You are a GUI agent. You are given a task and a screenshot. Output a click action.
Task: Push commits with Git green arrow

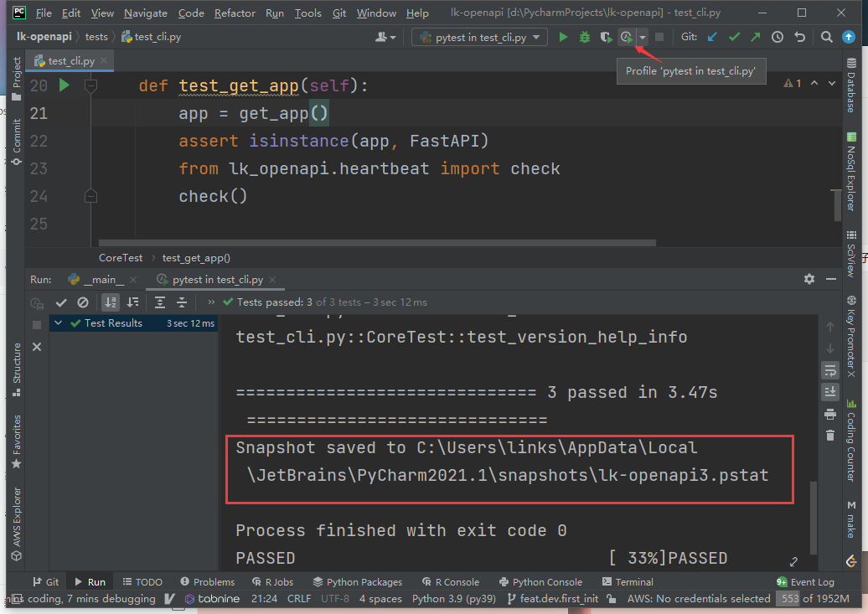(755, 37)
